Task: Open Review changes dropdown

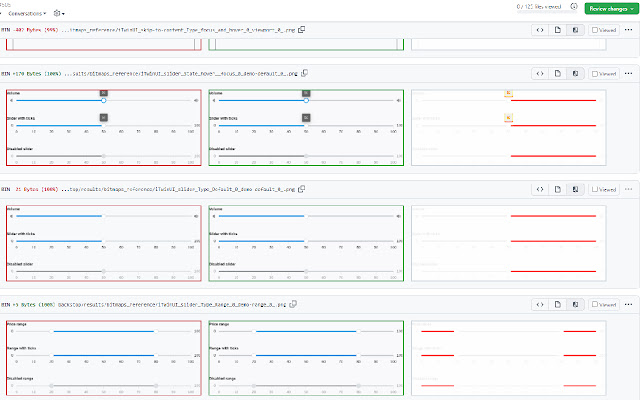Action: (x=611, y=9)
